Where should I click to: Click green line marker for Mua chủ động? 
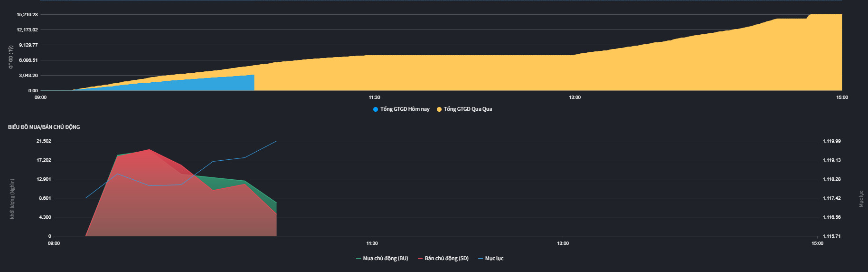click(x=359, y=259)
